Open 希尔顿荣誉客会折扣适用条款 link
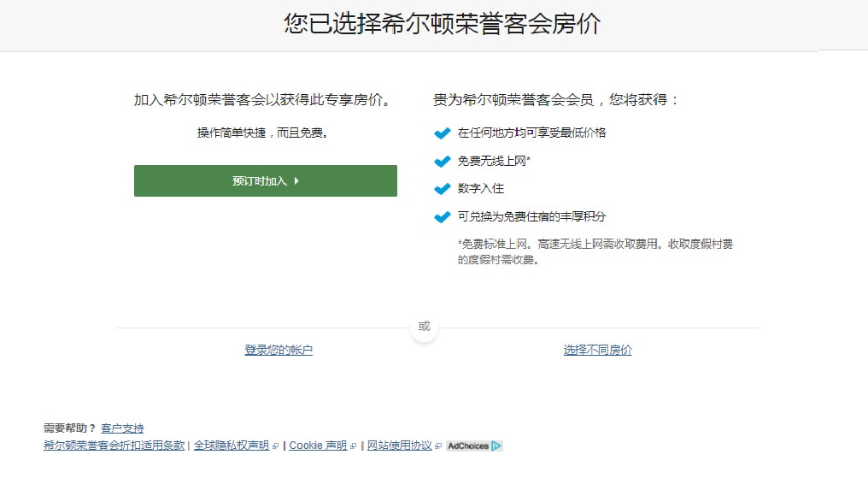The image size is (868, 484). (114, 446)
